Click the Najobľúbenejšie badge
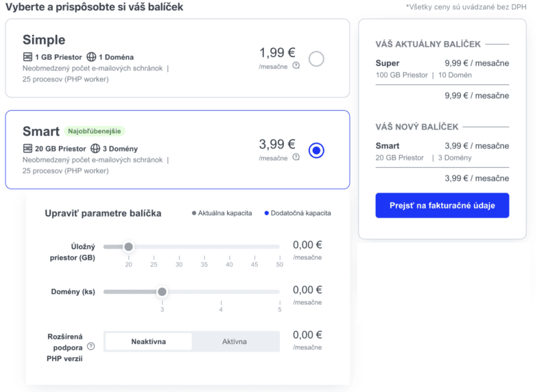This screenshot has height=392, width=537. [94, 131]
